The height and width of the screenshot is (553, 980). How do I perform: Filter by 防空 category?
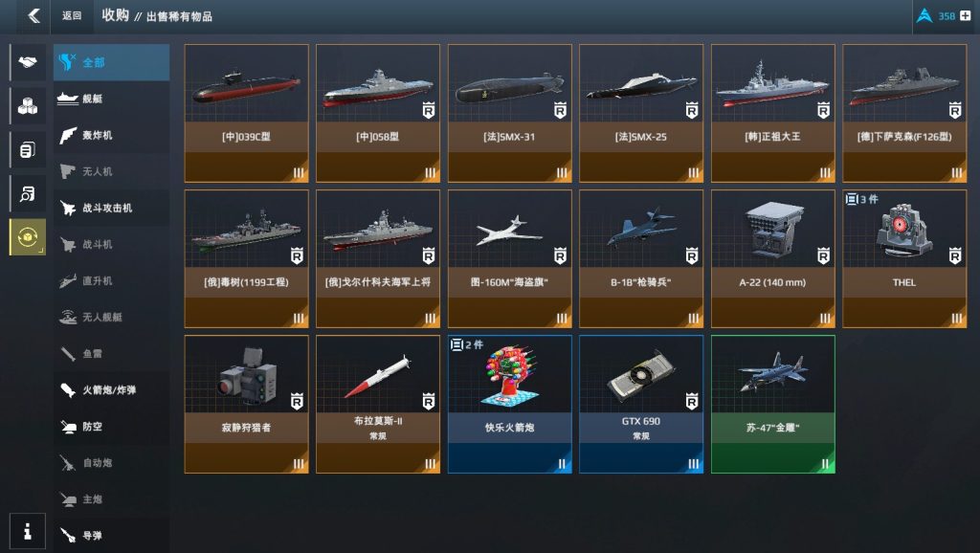coord(111,426)
